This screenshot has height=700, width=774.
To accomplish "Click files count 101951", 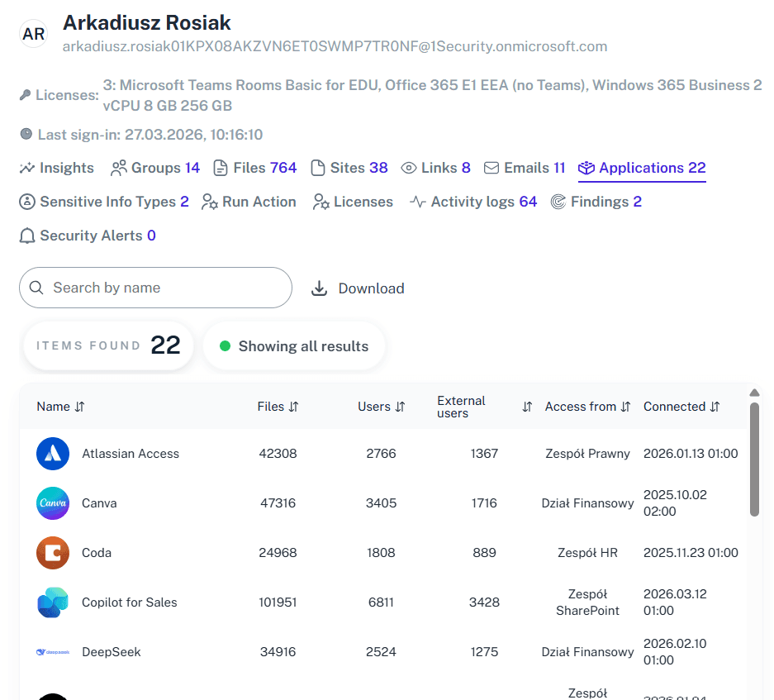I will 278,602.
